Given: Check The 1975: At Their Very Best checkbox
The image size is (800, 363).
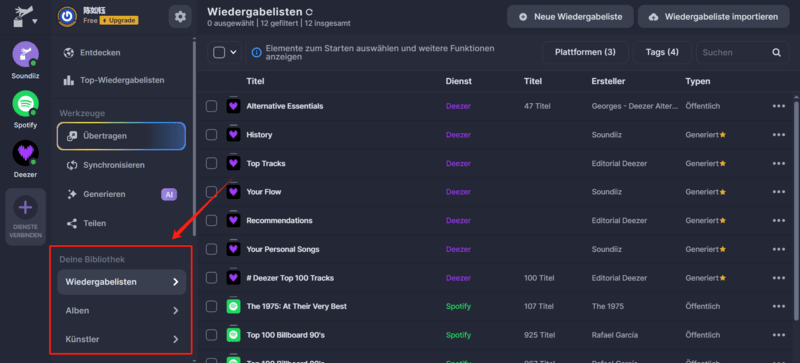Looking at the screenshot, I should [211, 306].
